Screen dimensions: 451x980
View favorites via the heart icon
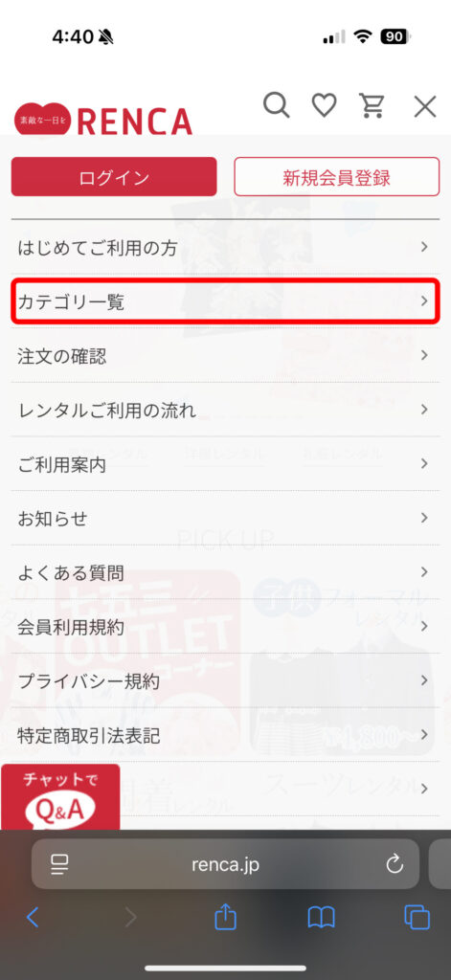pyautogui.click(x=324, y=105)
